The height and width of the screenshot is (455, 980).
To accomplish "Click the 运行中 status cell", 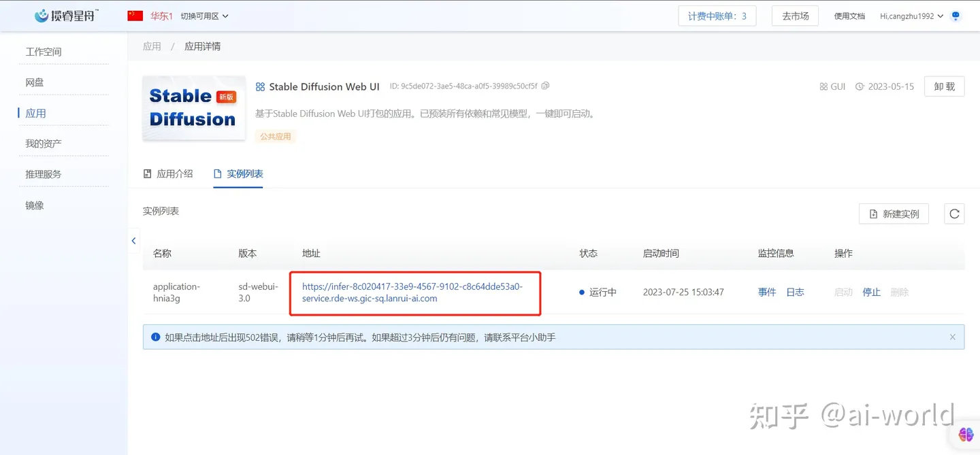I will click(598, 292).
